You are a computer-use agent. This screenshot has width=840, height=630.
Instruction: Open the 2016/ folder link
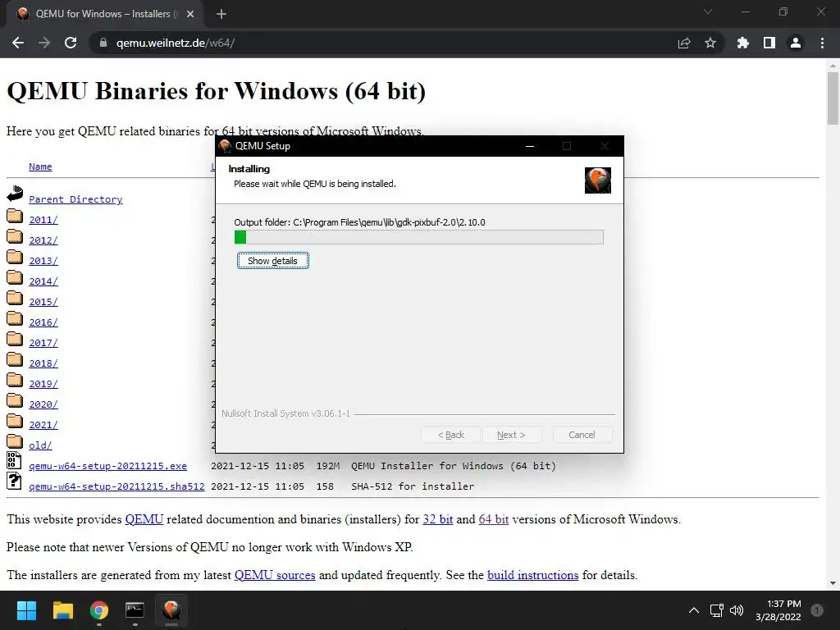pos(43,322)
